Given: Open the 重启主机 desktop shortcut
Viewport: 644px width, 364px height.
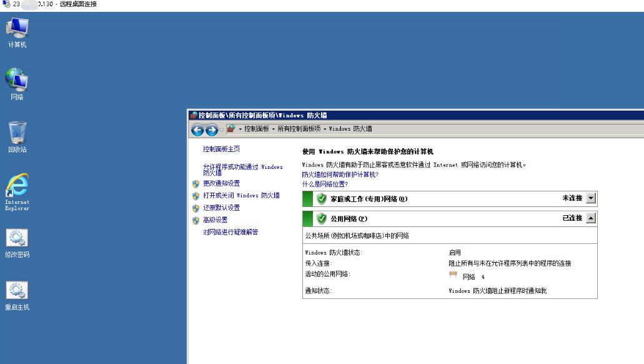Looking at the screenshot, I should [x=17, y=296].
